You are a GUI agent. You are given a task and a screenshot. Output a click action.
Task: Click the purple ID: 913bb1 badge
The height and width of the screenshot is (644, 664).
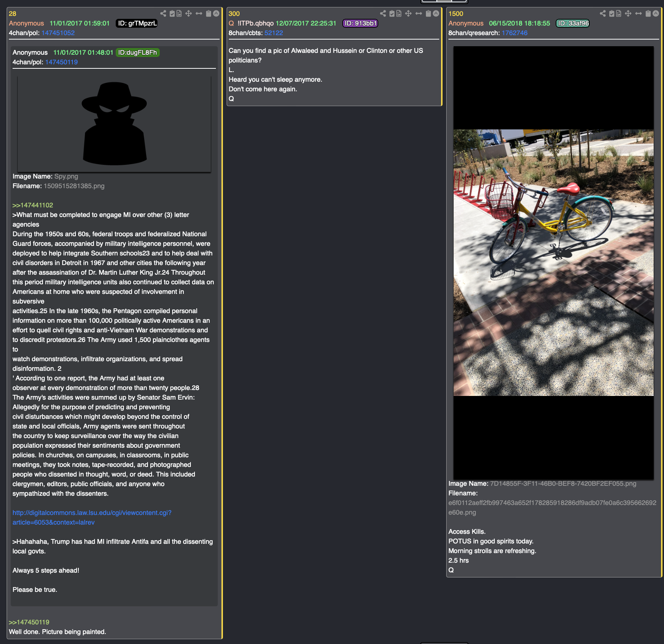[x=360, y=23]
